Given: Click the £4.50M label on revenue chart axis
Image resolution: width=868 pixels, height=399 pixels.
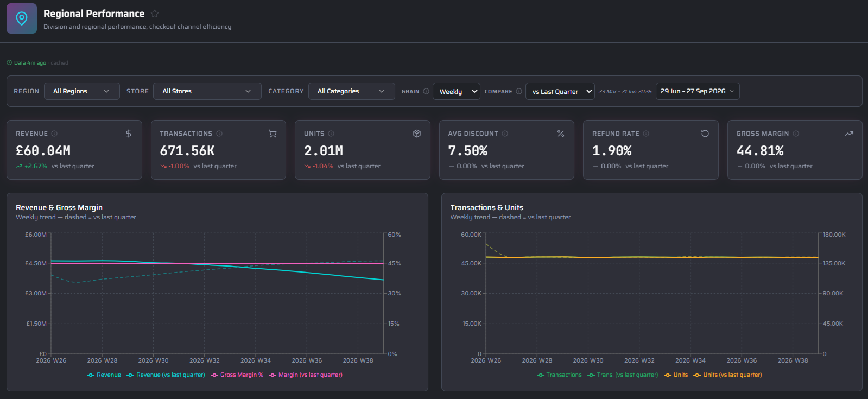Looking at the screenshot, I should pyautogui.click(x=36, y=263).
